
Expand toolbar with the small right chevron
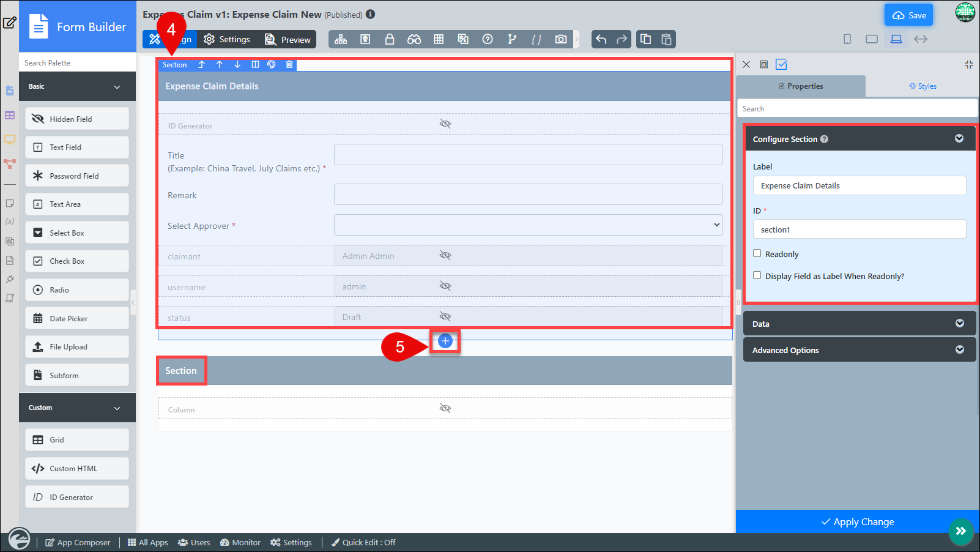click(576, 39)
